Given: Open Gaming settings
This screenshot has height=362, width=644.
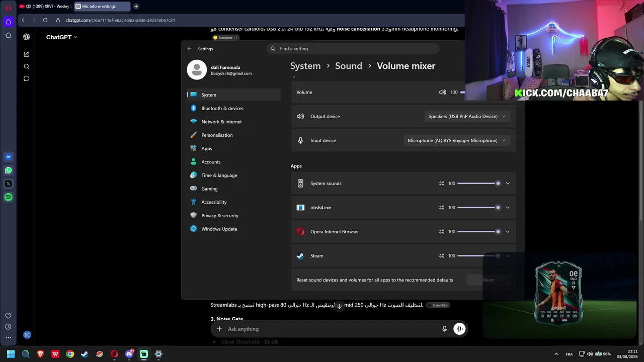Looking at the screenshot, I should coord(233,189).
